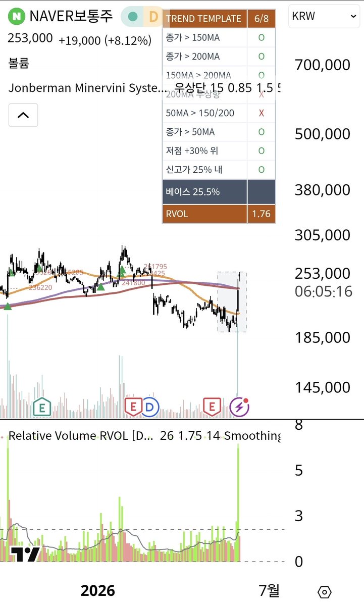Tap the red E earnings marker beside the blue D
The image size is (364, 606).
pos(133,407)
